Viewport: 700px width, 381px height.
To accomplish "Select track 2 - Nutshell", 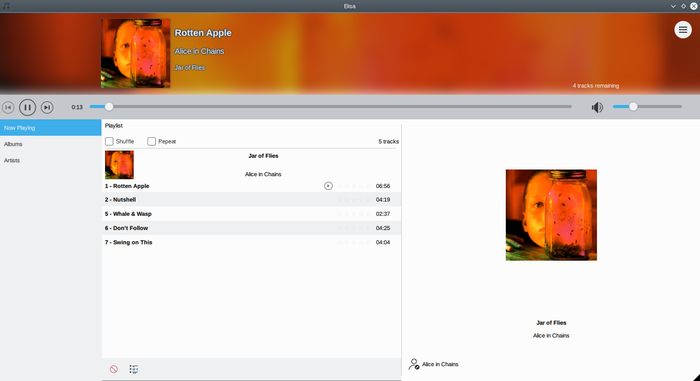I will [x=251, y=200].
